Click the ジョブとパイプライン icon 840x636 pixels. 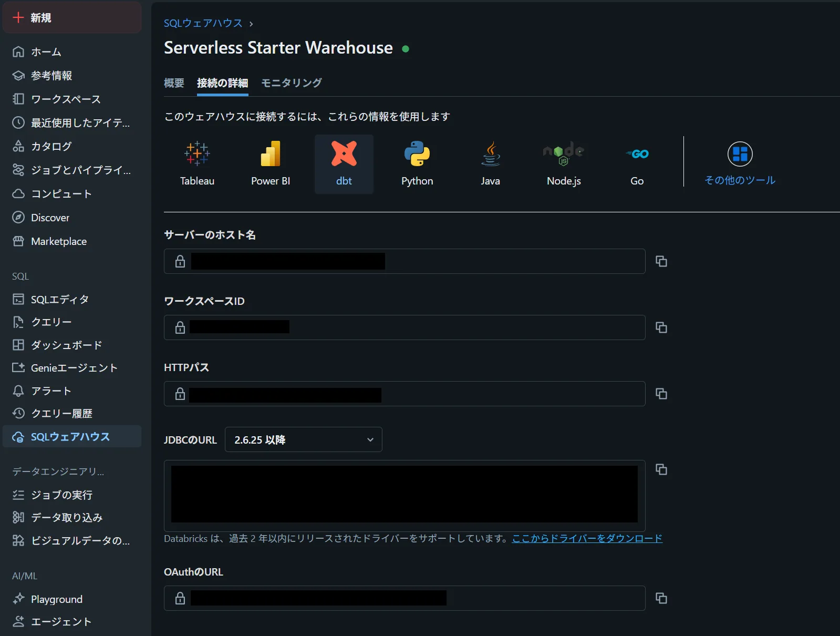tap(18, 170)
